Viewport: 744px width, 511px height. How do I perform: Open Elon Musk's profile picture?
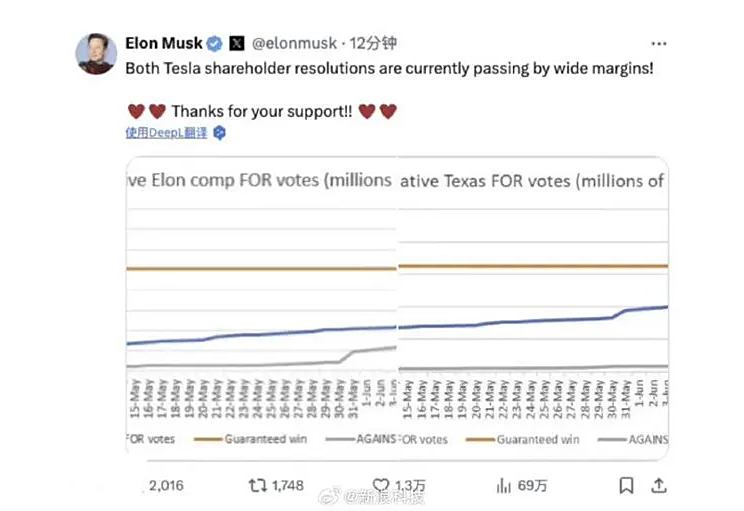click(97, 52)
